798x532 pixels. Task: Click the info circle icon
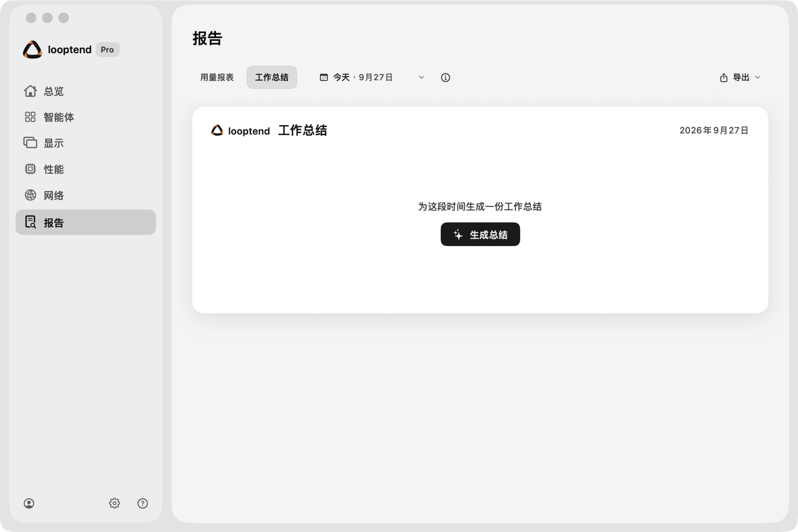point(446,78)
